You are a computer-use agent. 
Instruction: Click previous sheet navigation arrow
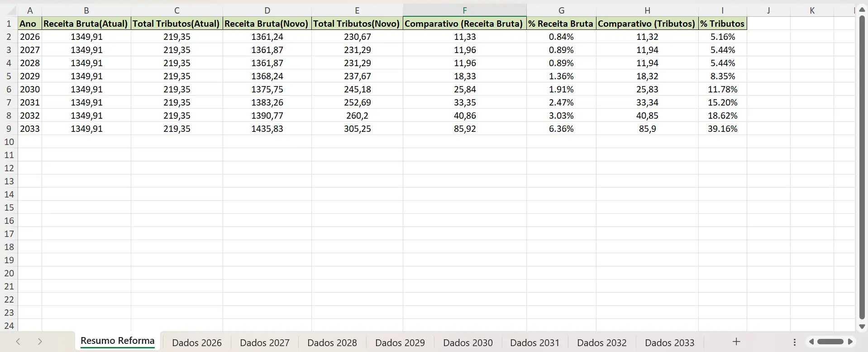click(18, 342)
